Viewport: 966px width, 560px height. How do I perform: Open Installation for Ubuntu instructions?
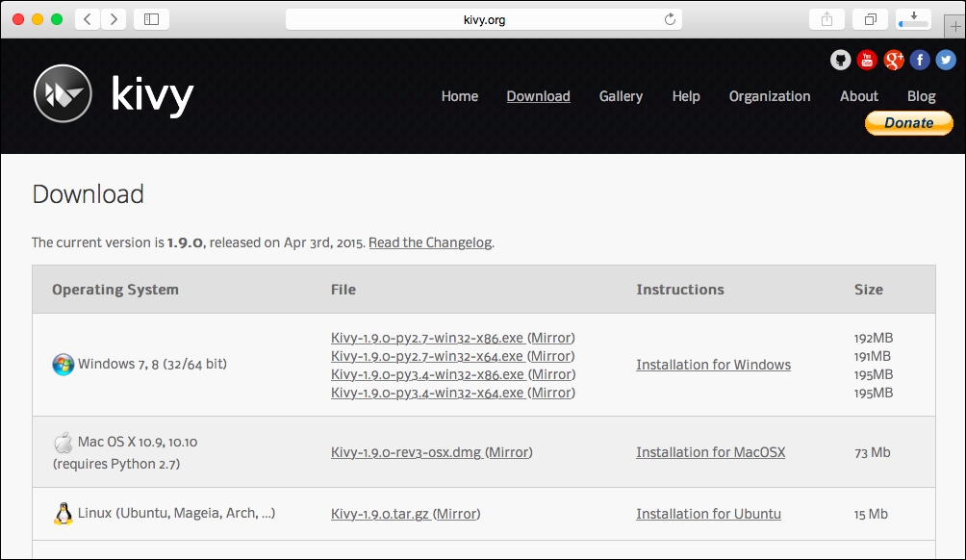click(x=708, y=514)
